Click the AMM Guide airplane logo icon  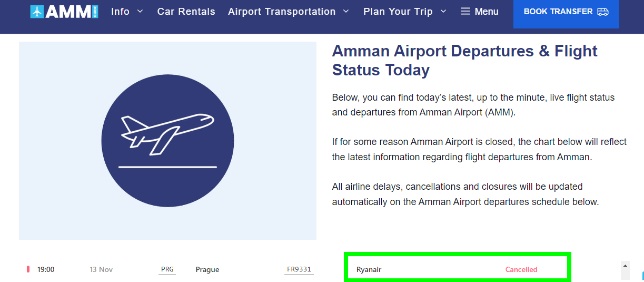pyautogui.click(x=37, y=12)
